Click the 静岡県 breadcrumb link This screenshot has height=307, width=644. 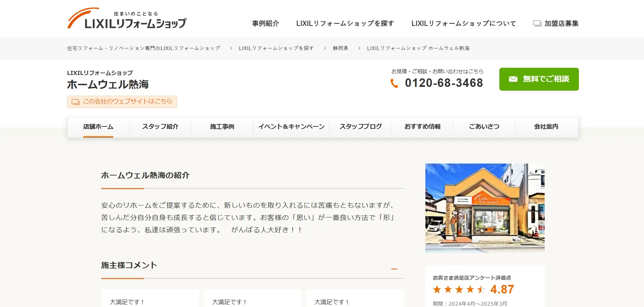[x=340, y=48]
